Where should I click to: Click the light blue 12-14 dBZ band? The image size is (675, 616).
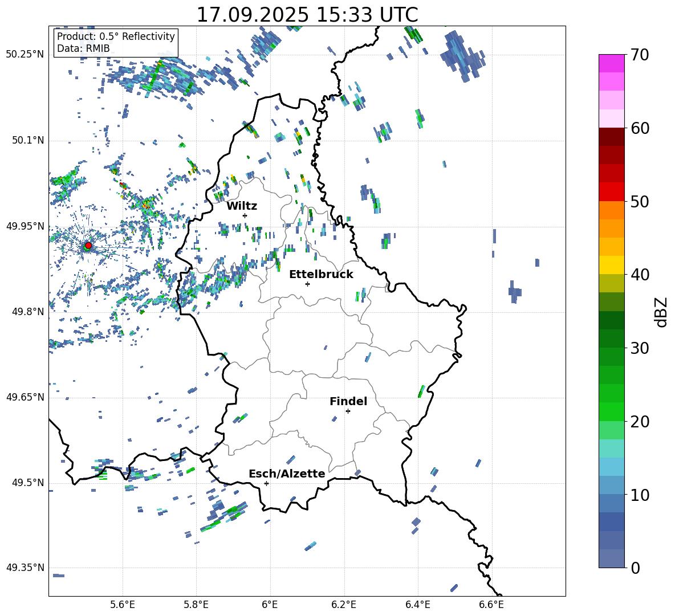click(x=612, y=467)
